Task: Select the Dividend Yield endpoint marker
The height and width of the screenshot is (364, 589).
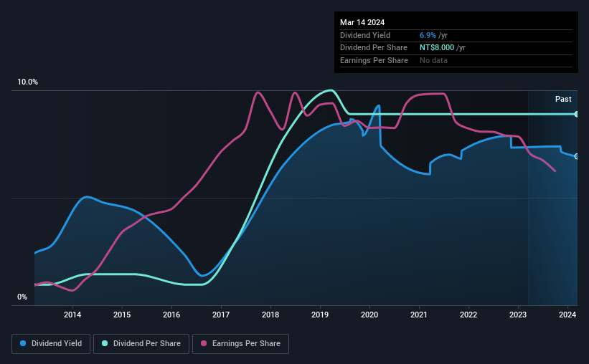Action: 577,156
